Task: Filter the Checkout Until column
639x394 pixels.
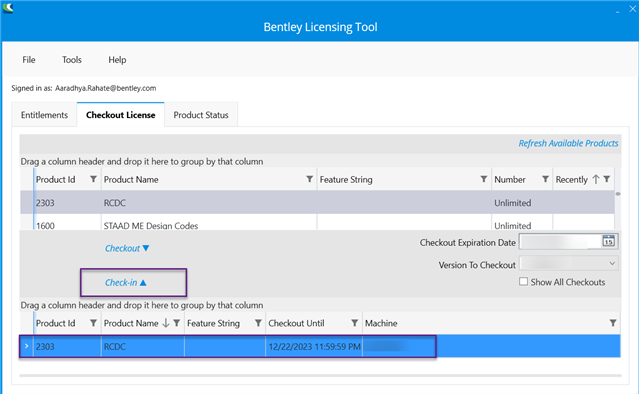Action: point(355,323)
